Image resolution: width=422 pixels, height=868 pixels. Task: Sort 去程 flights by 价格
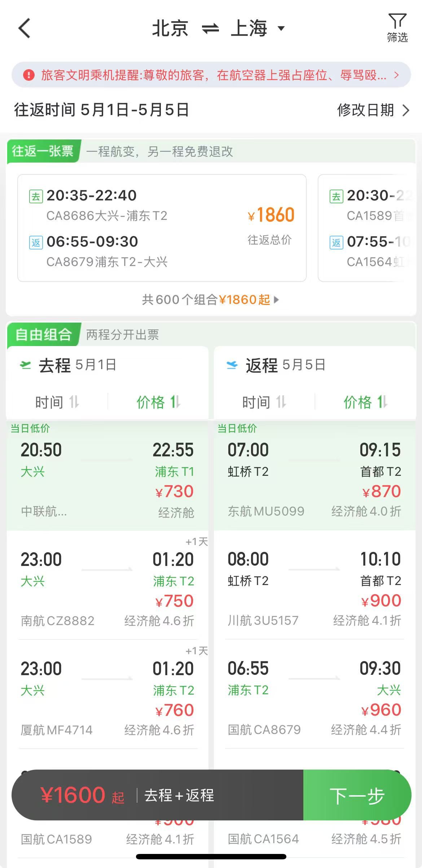pyautogui.click(x=158, y=402)
